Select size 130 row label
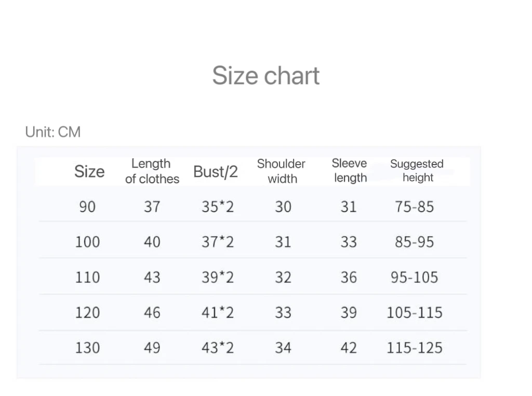Screen dimensions: 532x396 click(x=87, y=347)
